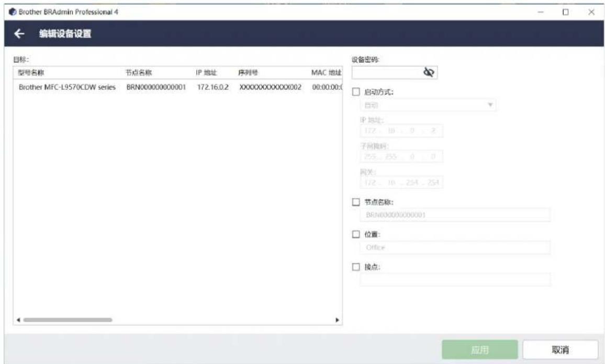The width and height of the screenshot is (605, 364).
Task: Click the Brother BRAdmin app icon
Action: (x=13, y=12)
